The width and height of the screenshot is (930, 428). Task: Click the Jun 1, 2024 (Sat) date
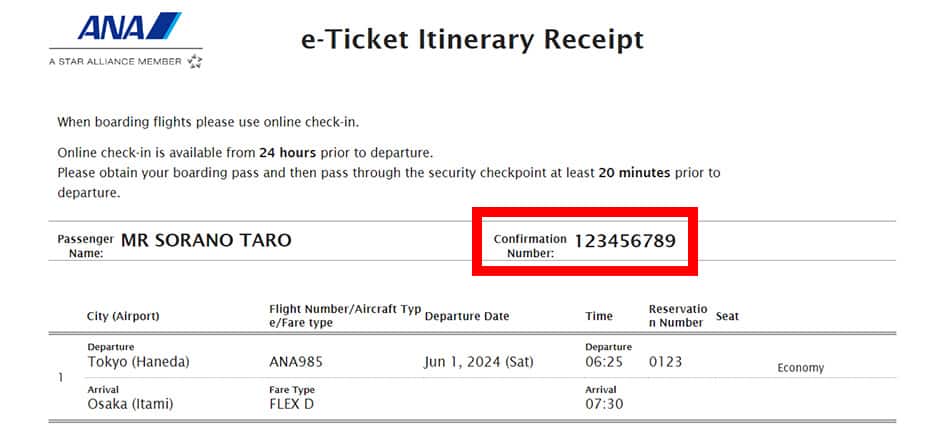point(479,362)
